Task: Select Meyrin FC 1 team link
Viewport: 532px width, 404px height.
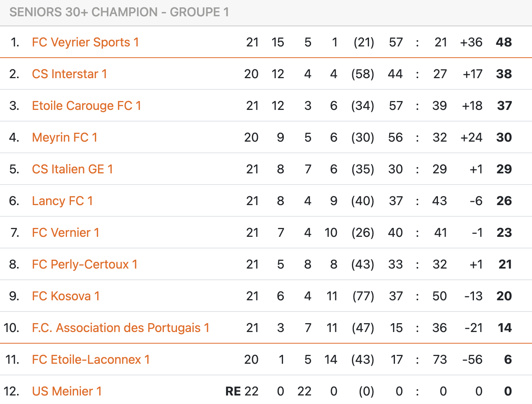Action: [65, 137]
